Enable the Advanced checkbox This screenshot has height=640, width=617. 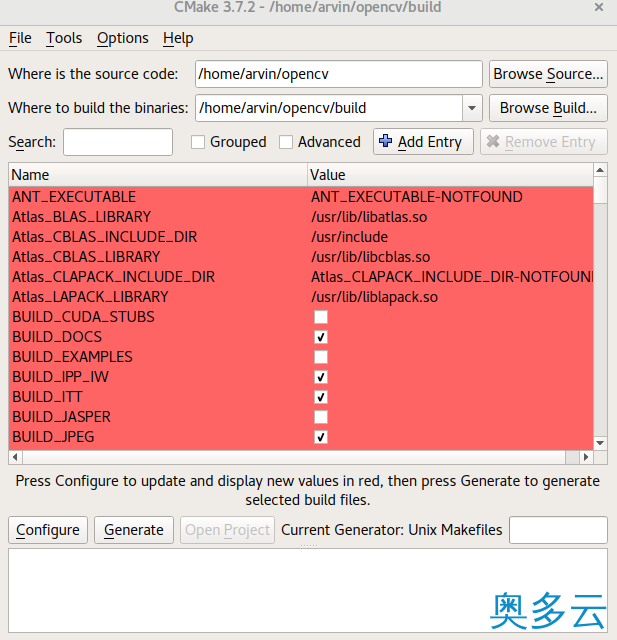[x=286, y=142]
